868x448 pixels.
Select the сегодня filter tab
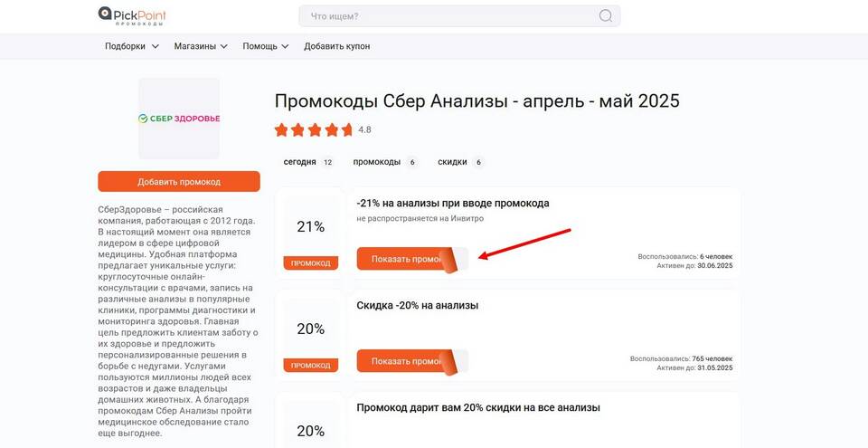307,162
